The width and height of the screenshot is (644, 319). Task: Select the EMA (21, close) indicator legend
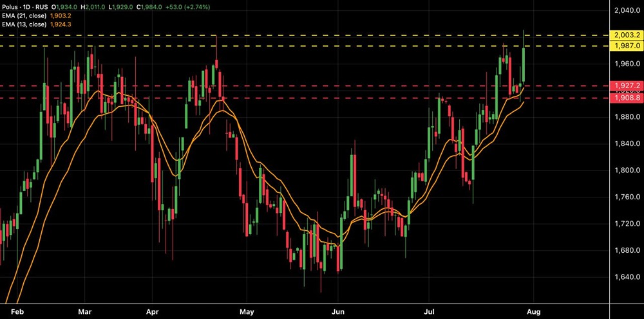[x=24, y=15]
